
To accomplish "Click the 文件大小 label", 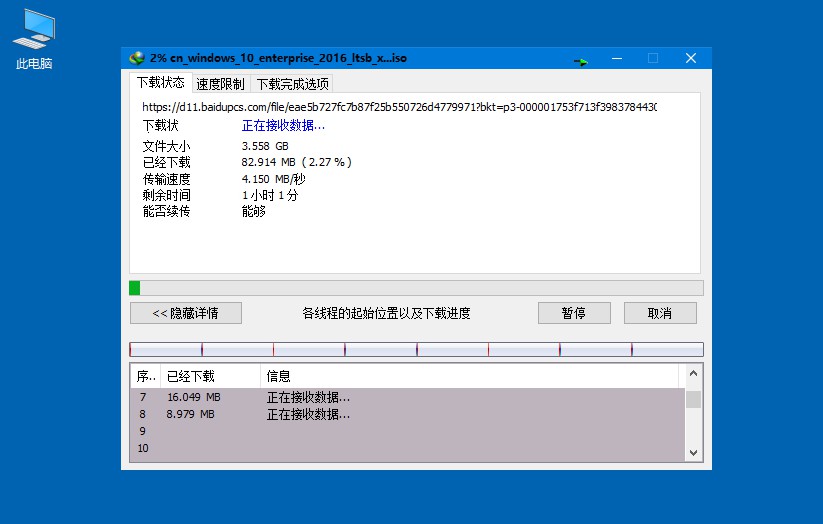I will [166, 146].
